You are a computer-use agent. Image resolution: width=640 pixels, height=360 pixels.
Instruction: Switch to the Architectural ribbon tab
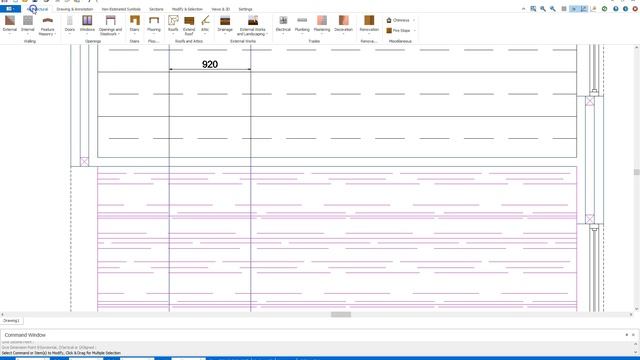[x=38, y=9]
